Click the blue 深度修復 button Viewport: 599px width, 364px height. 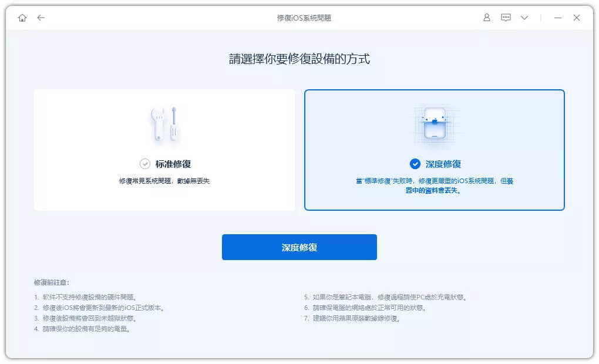(x=299, y=247)
